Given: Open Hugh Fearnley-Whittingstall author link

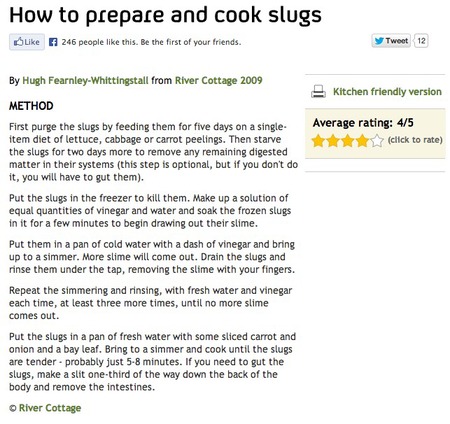Looking at the screenshot, I should [x=85, y=80].
